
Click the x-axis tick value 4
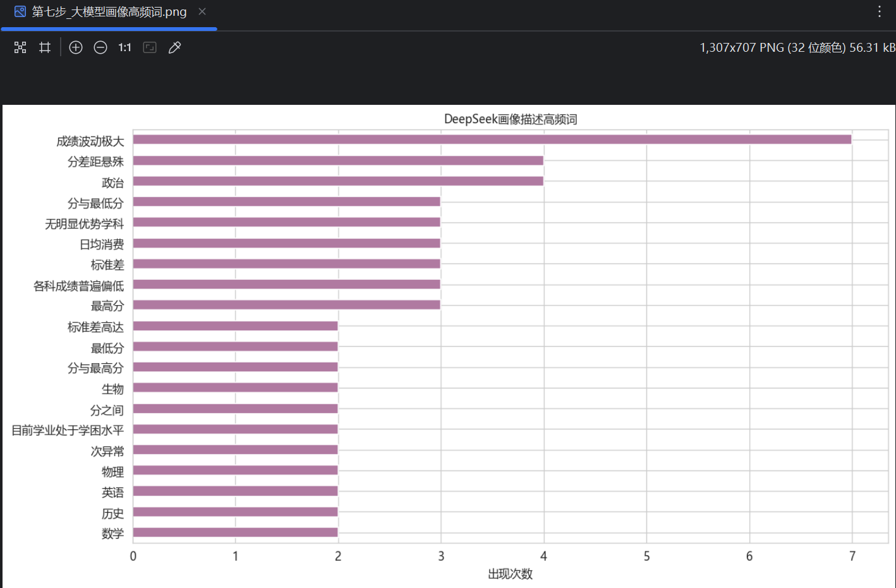coord(543,556)
